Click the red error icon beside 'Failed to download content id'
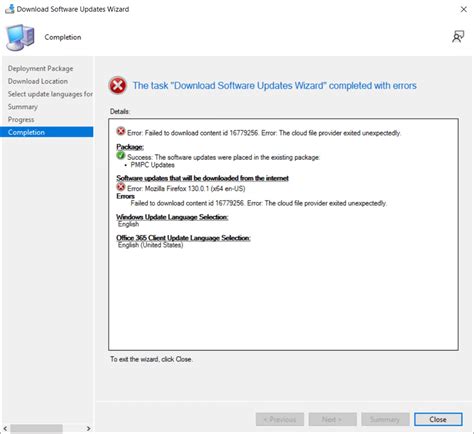 pos(121,131)
